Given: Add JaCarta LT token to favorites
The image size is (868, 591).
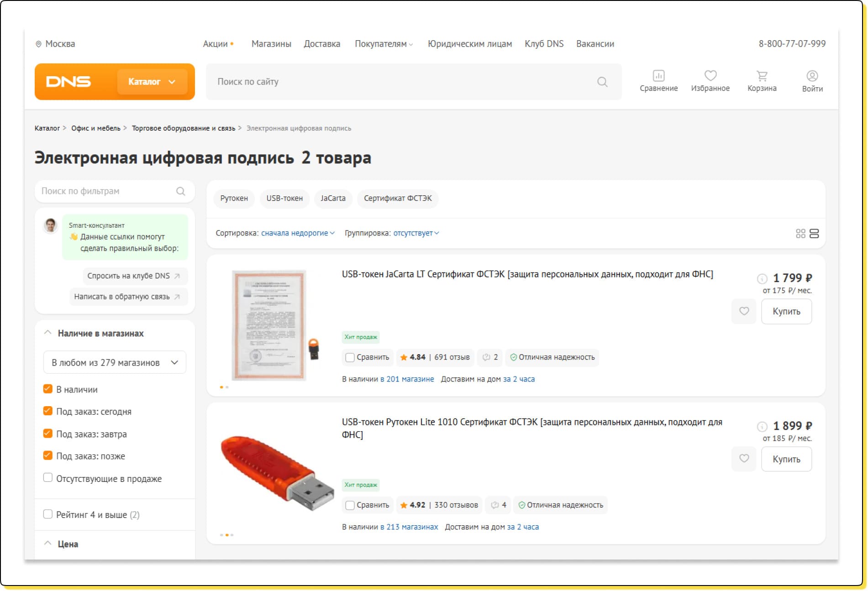Looking at the screenshot, I should [x=744, y=311].
